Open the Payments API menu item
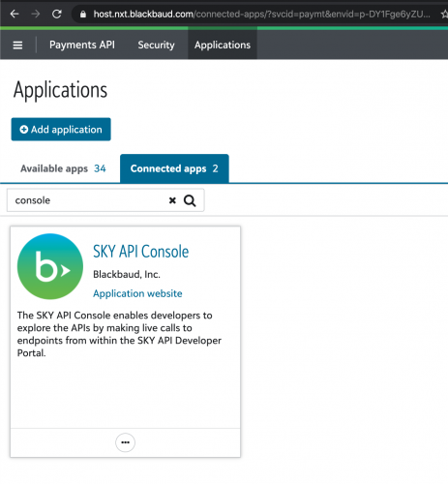448x484 pixels. [x=82, y=45]
